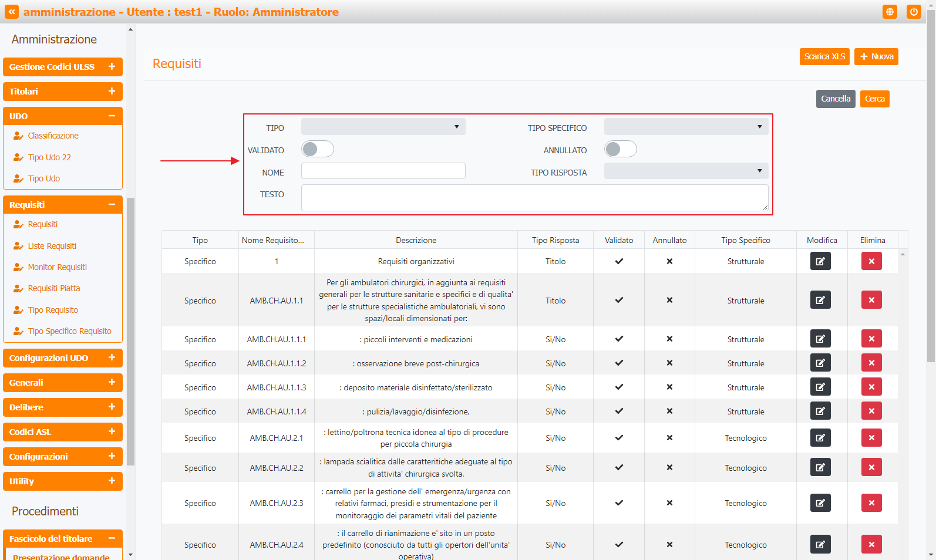Viewport: 936px width, 560px height.
Task: Delete the AMB.CH.AU.1.1.2 requirement row
Action: [871, 363]
